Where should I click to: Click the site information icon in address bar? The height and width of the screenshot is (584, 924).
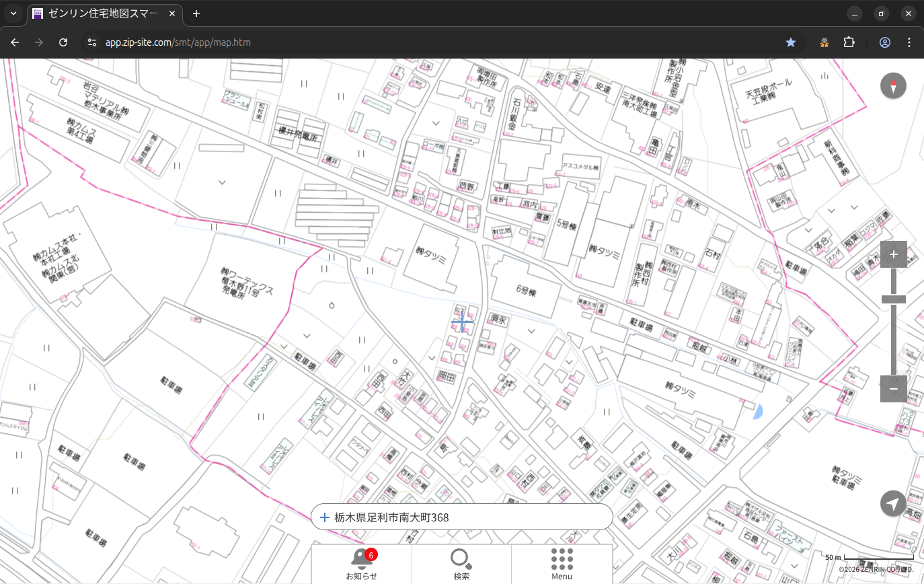pos(92,42)
